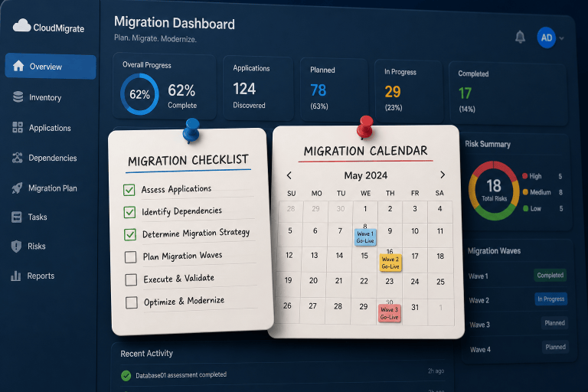Click the Overview home icon
This screenshot has height=392, width=588.
(18, 66)
